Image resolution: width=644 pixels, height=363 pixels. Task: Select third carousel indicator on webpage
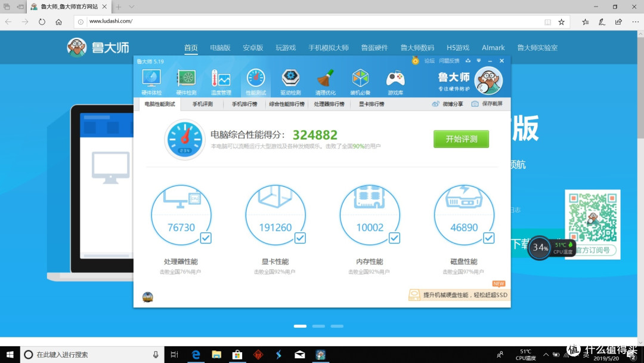point(337,326)
